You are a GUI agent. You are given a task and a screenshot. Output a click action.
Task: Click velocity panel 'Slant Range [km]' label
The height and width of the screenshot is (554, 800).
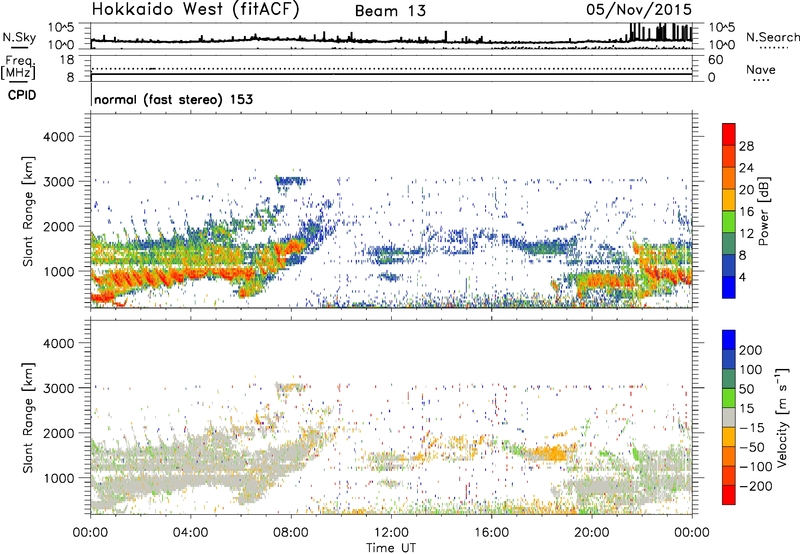coord(28,418)
